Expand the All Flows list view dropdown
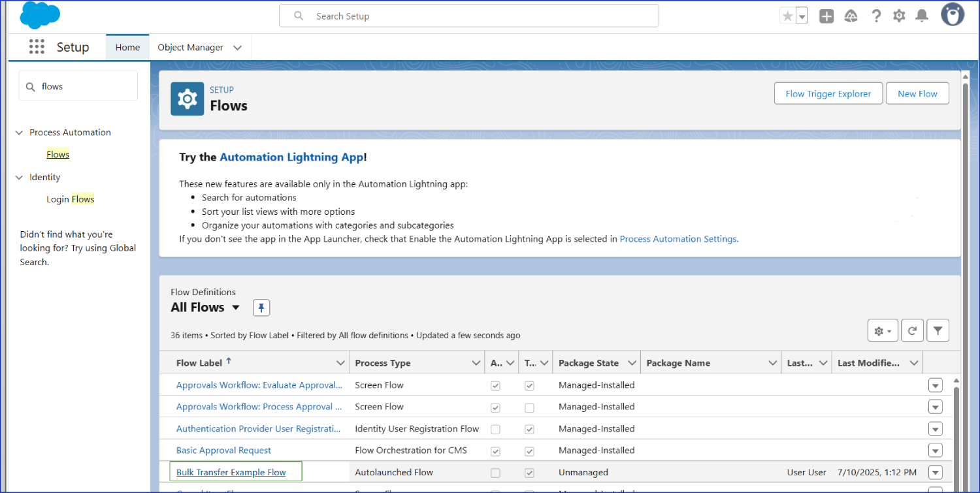Image resolution: width=980 pixels, height=493 pixels. click(x=236, y=308)
